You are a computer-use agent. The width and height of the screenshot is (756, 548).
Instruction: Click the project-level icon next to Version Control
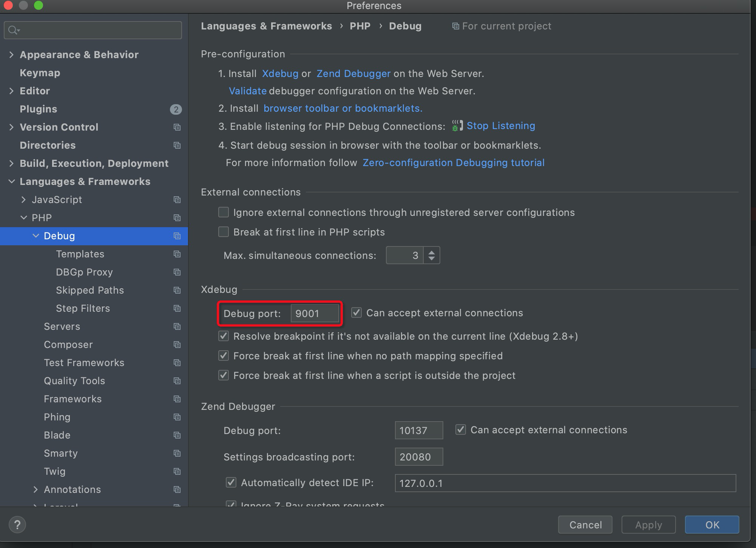coord(177,127)
